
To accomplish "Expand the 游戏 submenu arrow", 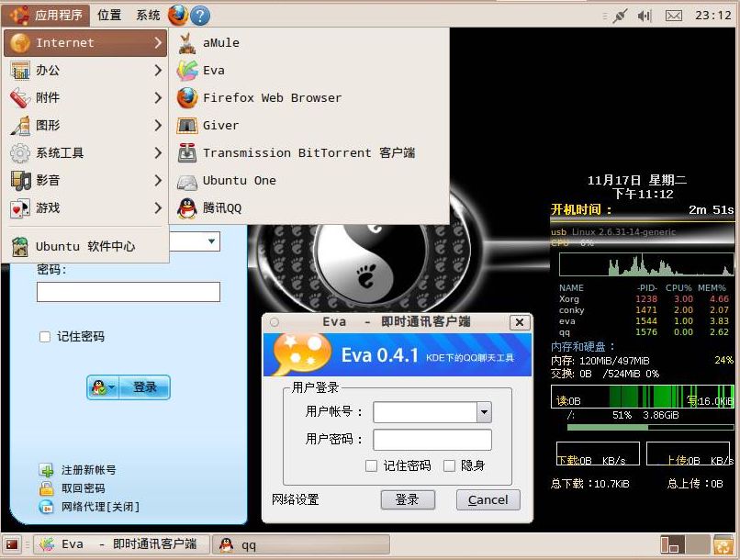I will [158, 208].
